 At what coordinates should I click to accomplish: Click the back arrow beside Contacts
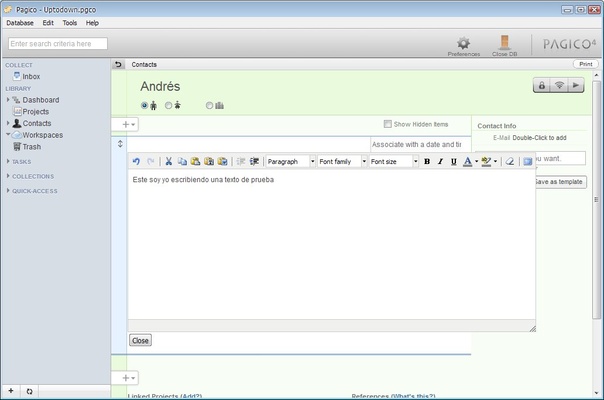coord(118,64)
